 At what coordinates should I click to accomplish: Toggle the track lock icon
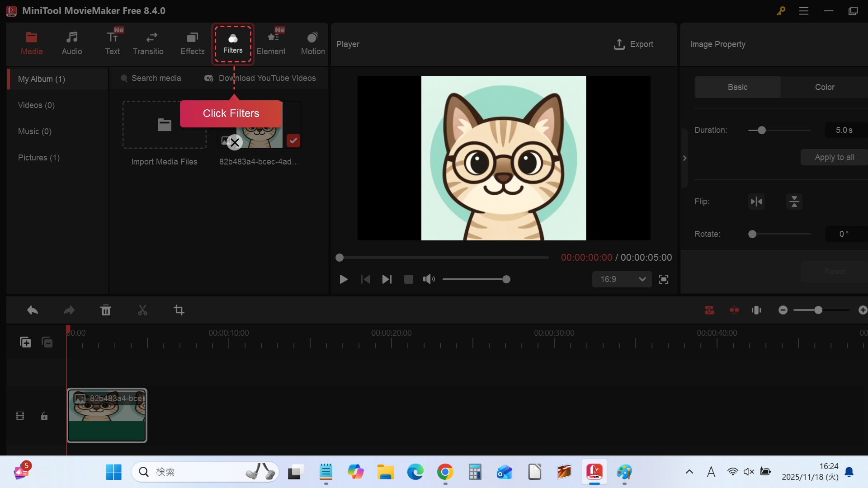pos(44,416)
